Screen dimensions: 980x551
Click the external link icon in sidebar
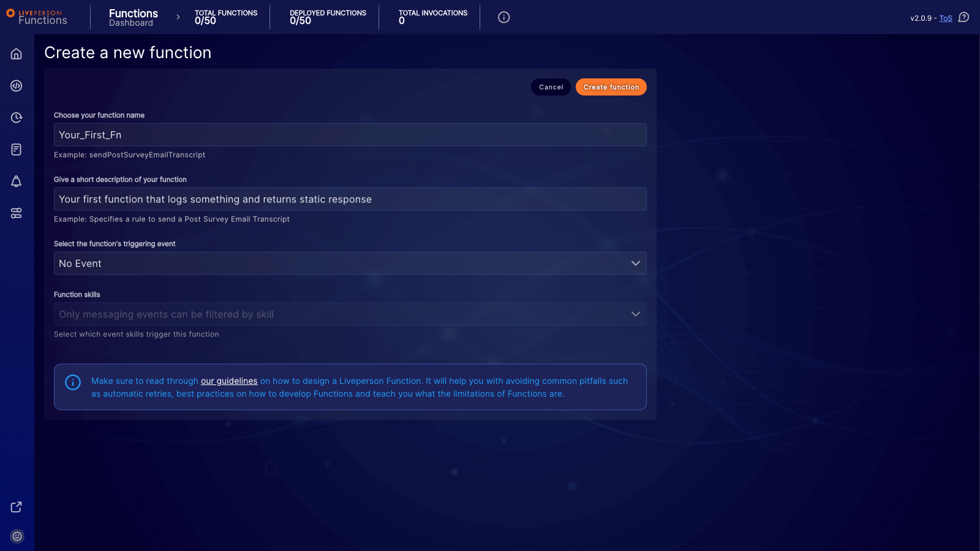[16, 507]
